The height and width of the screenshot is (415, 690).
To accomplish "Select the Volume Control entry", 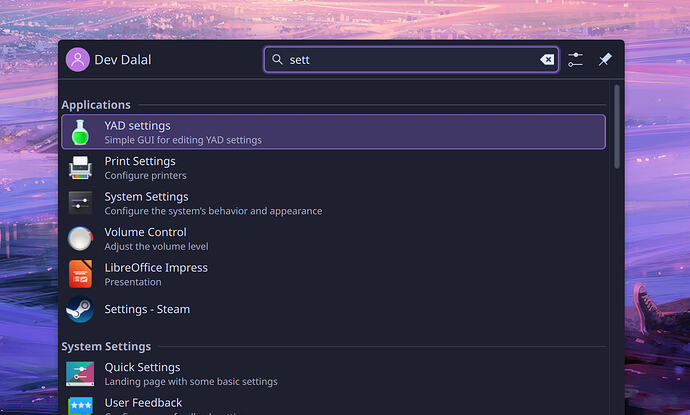I will pos(145,238).
